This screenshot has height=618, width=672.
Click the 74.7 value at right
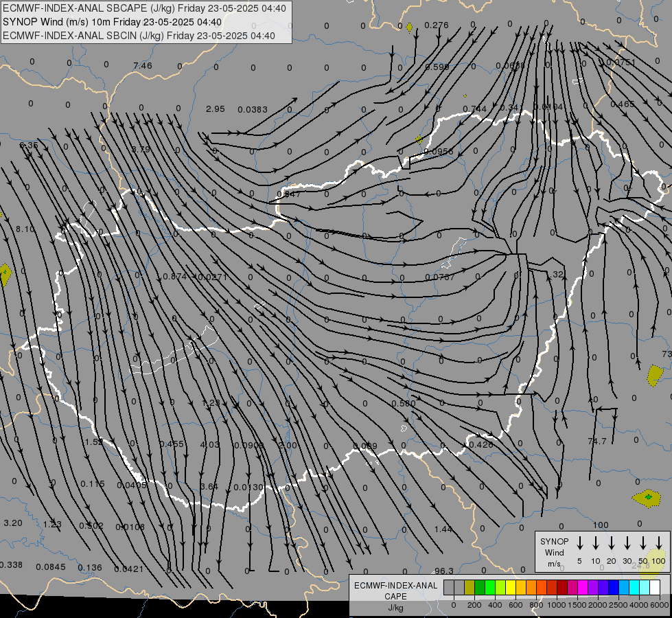(597, 442)
